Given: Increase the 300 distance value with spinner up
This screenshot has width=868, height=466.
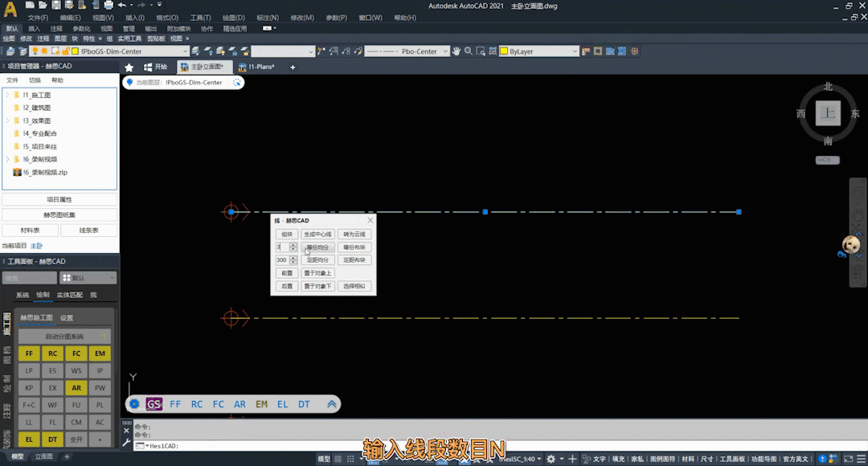Looking at the screenshot, I should [x=293, y=257].
